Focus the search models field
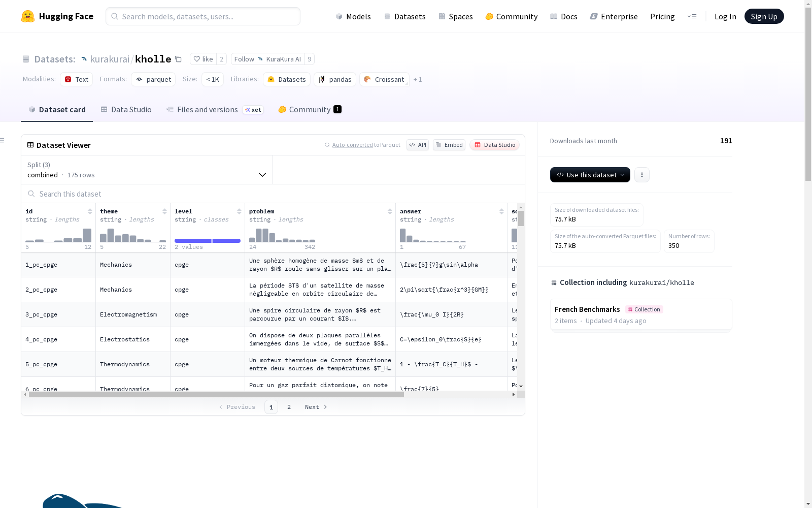 (x=203, y=16)
